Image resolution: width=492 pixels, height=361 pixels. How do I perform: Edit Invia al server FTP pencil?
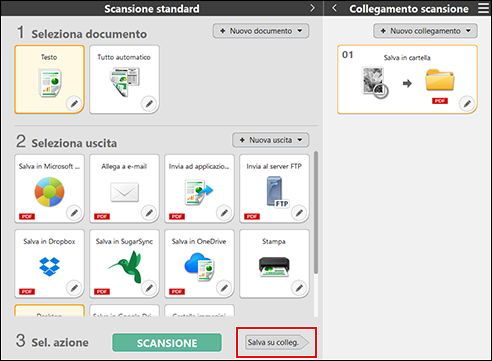coord(299,212)
